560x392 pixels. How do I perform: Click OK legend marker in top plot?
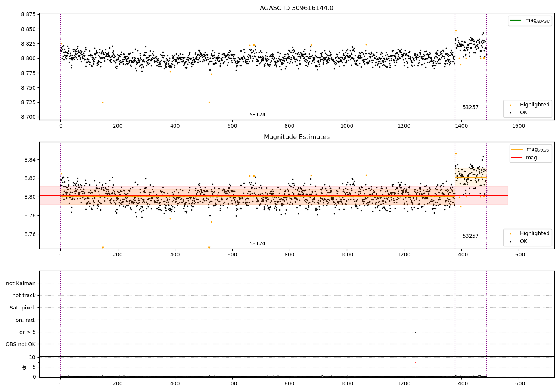pos(510,113)
